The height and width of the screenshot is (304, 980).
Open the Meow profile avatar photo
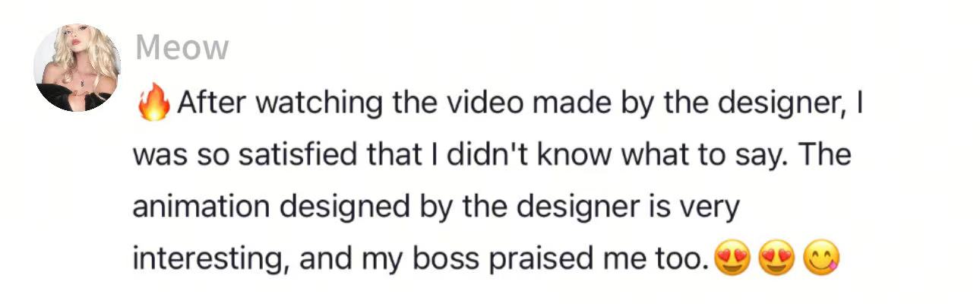(x=77, y=68)
